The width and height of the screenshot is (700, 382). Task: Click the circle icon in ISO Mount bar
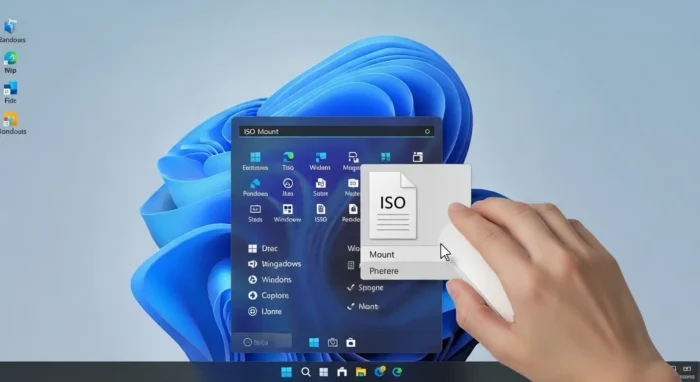[427, 131]
